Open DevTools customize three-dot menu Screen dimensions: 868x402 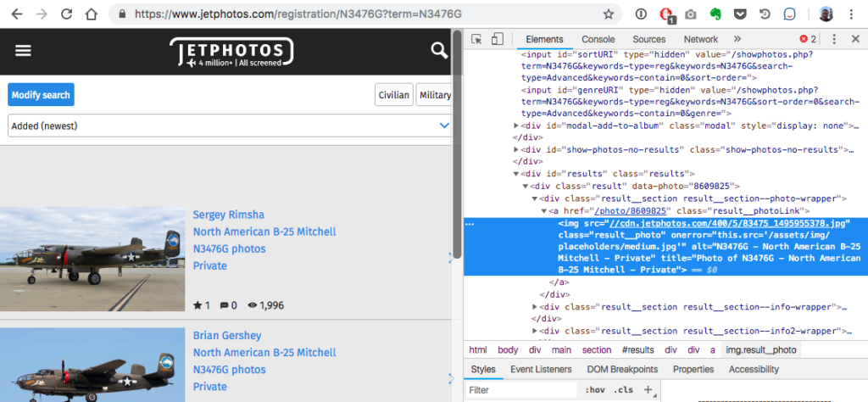point(834,39)
